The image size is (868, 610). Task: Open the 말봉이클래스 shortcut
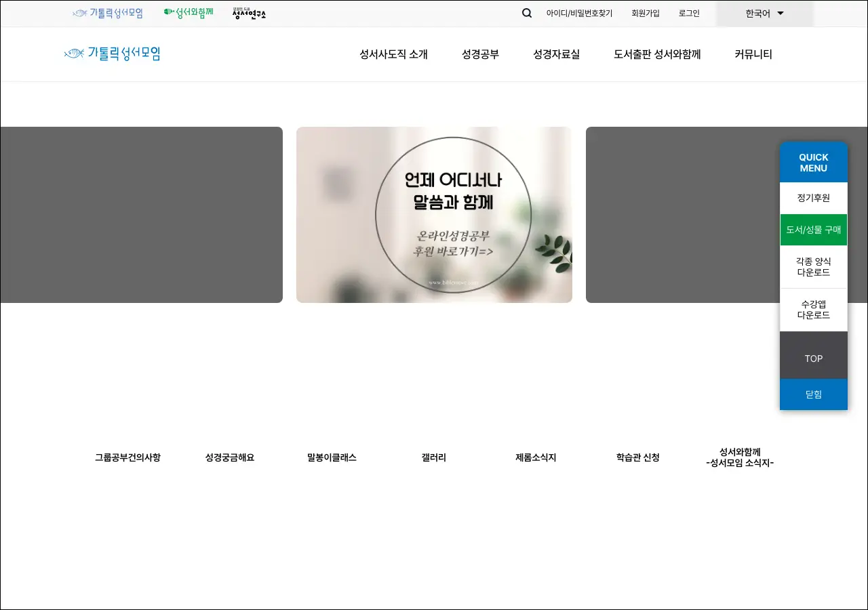point(332,457)
